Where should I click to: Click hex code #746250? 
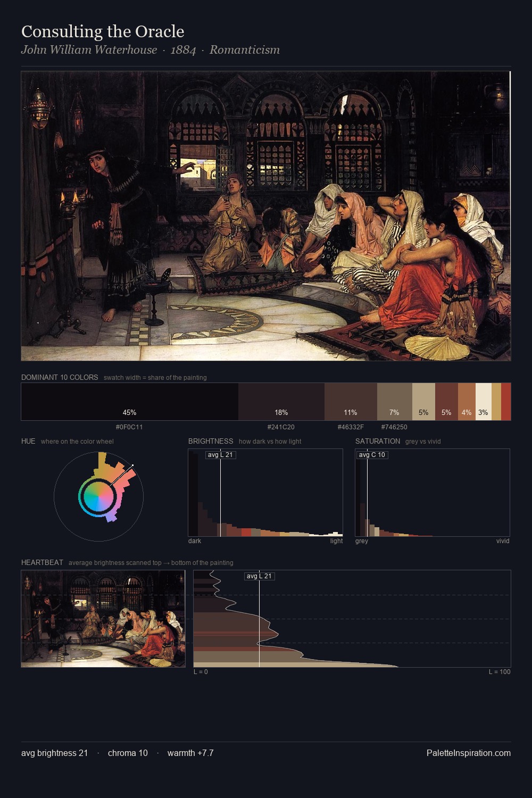(394, 427)
